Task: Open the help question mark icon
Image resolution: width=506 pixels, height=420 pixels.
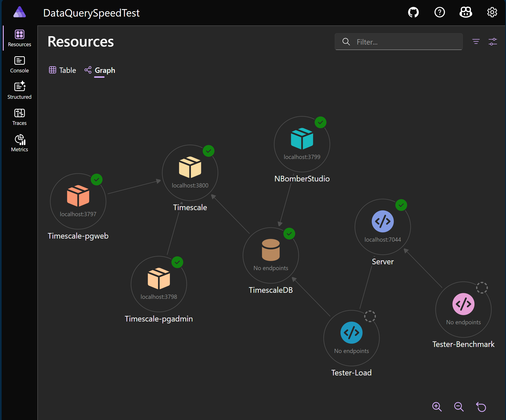Action: tap(439, 12)
